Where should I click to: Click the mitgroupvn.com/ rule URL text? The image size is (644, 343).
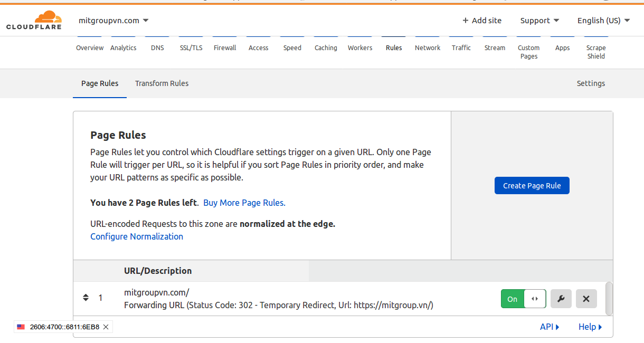(156, 292)
